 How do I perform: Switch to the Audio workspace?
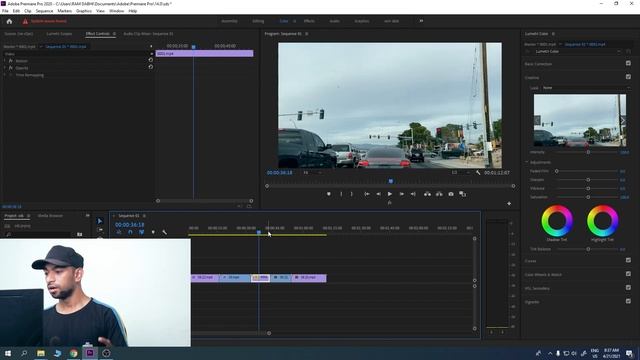pyautogui.click(x=334, y=21)
